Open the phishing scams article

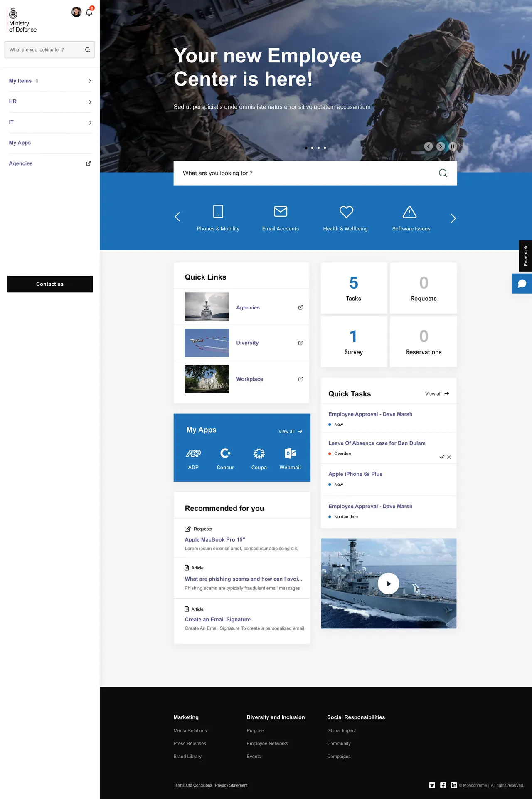pos(244,579)
